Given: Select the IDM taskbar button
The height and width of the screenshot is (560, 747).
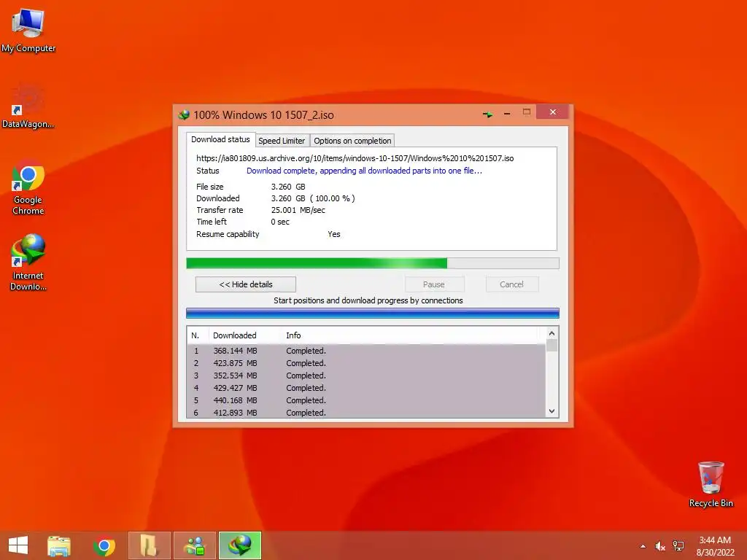Looking at the screenshot, I should click(x=240, y=545).
